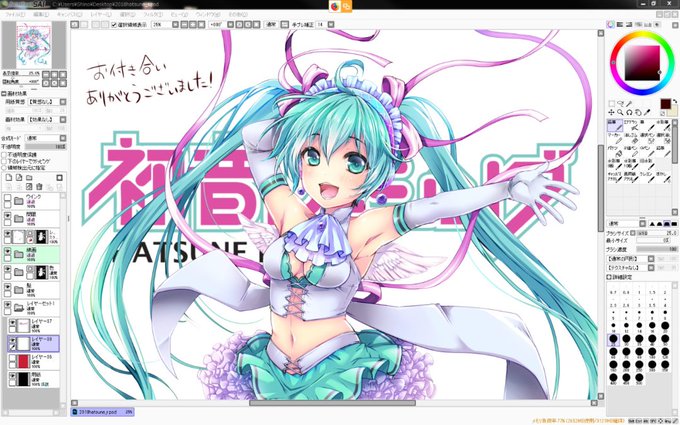Viewport: 680px width, 425px height.
Task: Open the レイヤー menu
Action: pyautogui.click(x=100, y=14)
